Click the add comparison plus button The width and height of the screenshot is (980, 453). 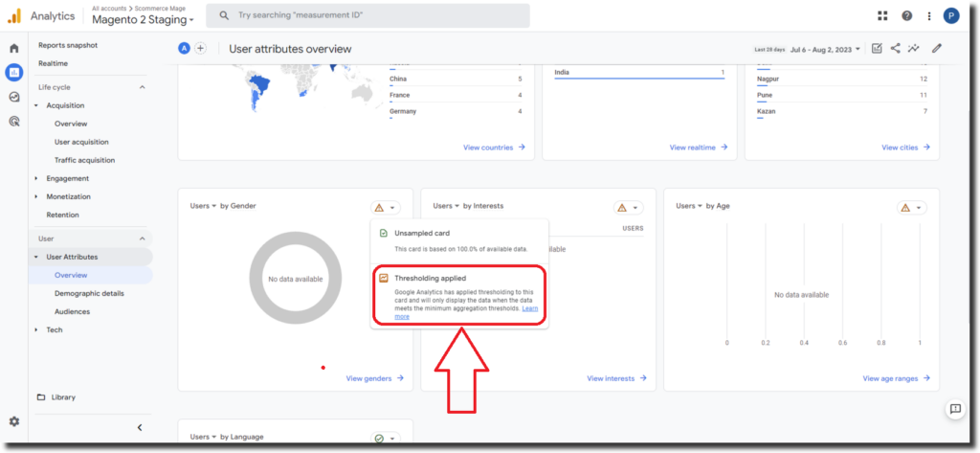[x=200, y=49]
